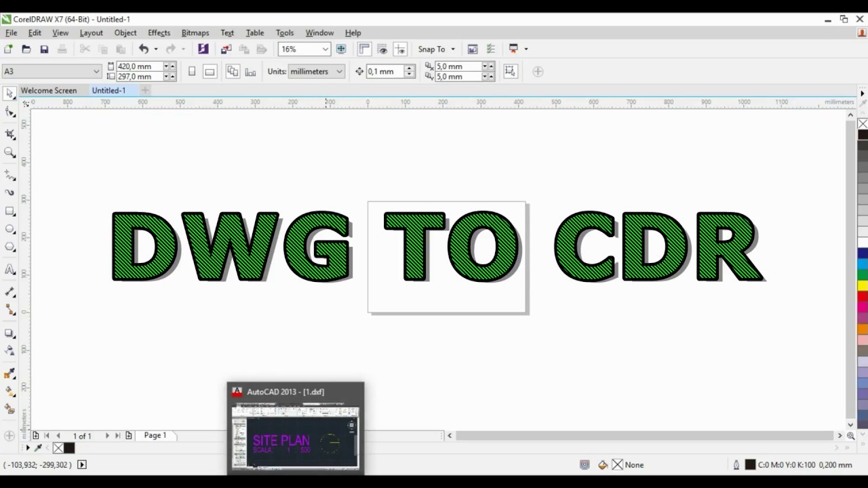Toggle Show grid button
The height and width of the screenshot is (488, 868).
click(382, 49)
